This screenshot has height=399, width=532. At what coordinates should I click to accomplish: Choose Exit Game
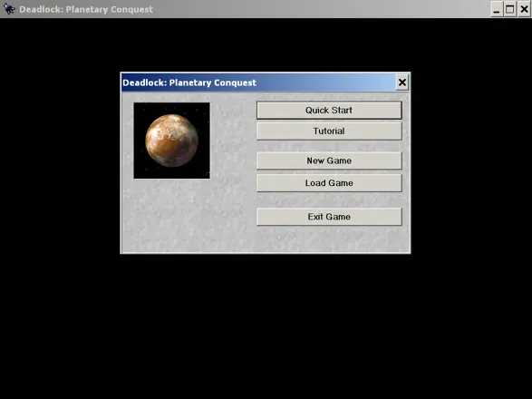click(x=329, y=217)
